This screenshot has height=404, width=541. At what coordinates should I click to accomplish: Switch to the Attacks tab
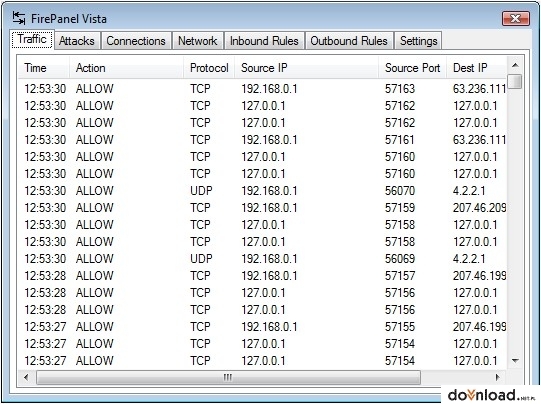77,41
